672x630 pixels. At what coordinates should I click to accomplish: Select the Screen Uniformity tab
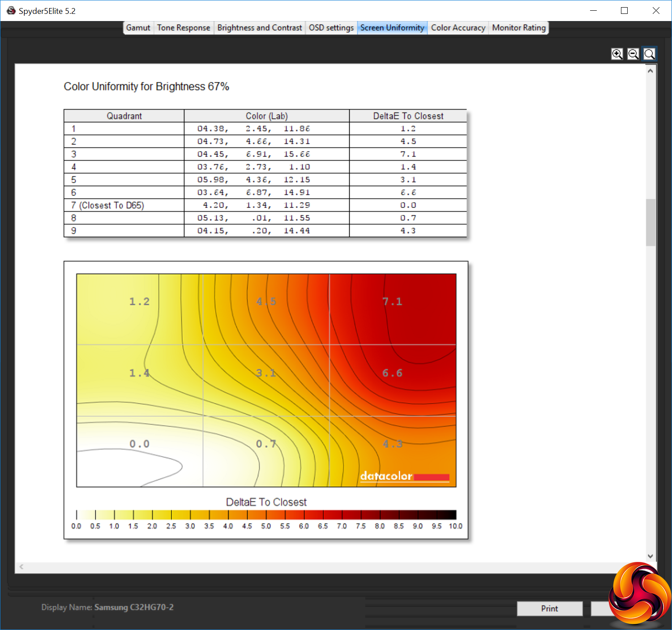pyautogui.click(x=392, y=28)
